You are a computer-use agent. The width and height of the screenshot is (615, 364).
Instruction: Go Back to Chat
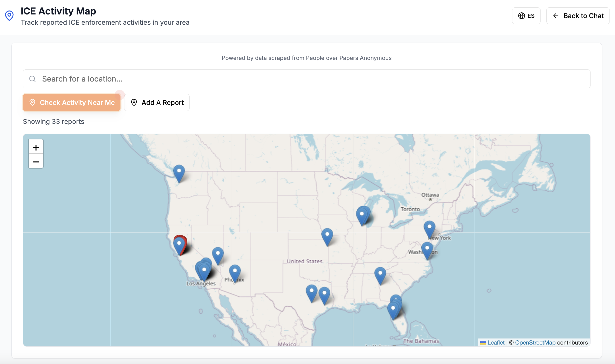coord(578,16)
